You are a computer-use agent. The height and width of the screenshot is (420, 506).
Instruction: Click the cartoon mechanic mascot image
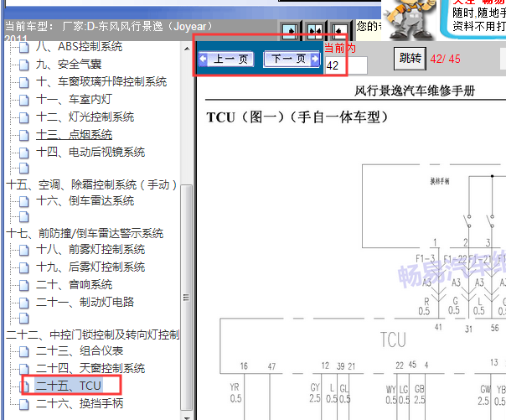409,19
